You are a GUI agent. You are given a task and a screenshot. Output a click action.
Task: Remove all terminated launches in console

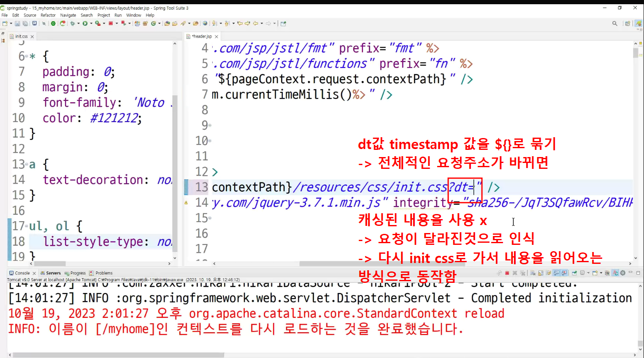pyautogui.click(x=522, y=273)
